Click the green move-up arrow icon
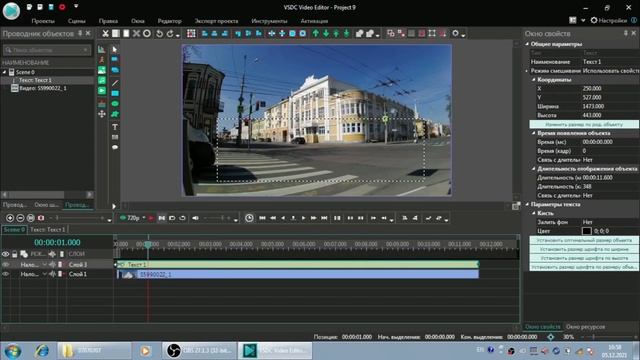The height and width of the screenshot is (360, 640). [x=316, y=33]
